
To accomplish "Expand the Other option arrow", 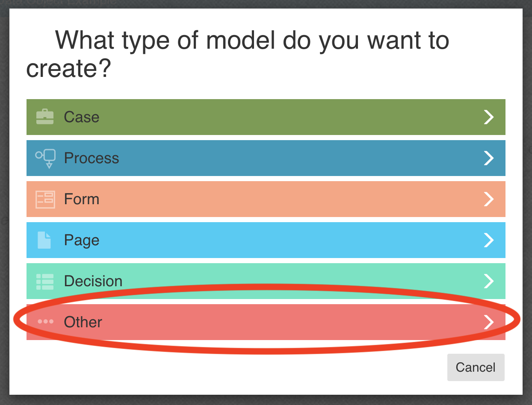I will click(x=488, y=322).
